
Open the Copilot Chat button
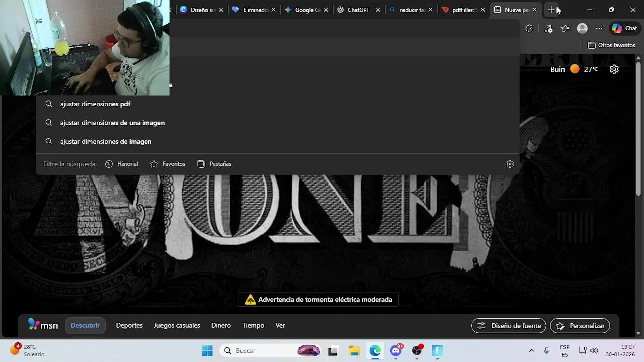pos(624,29)
